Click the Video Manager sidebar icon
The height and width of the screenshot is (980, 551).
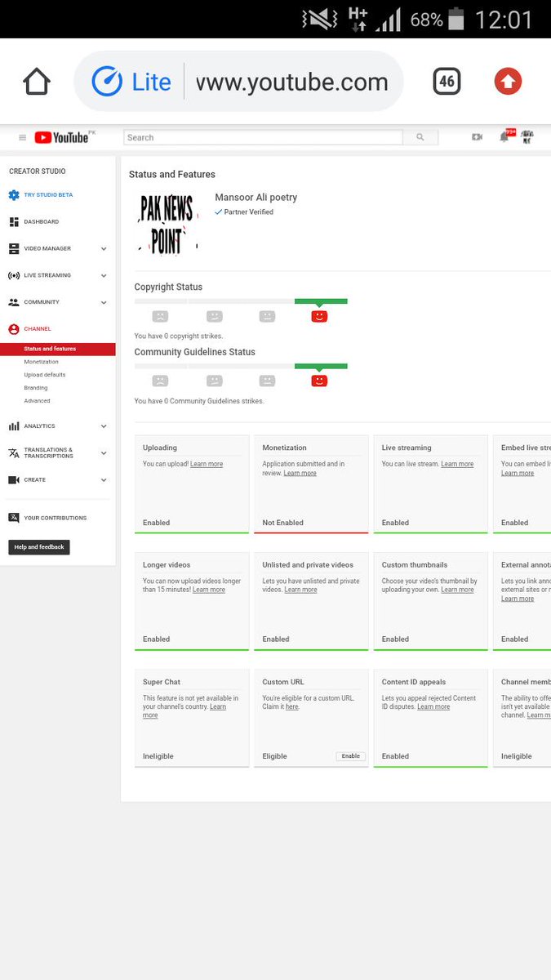tap(14, 248)
